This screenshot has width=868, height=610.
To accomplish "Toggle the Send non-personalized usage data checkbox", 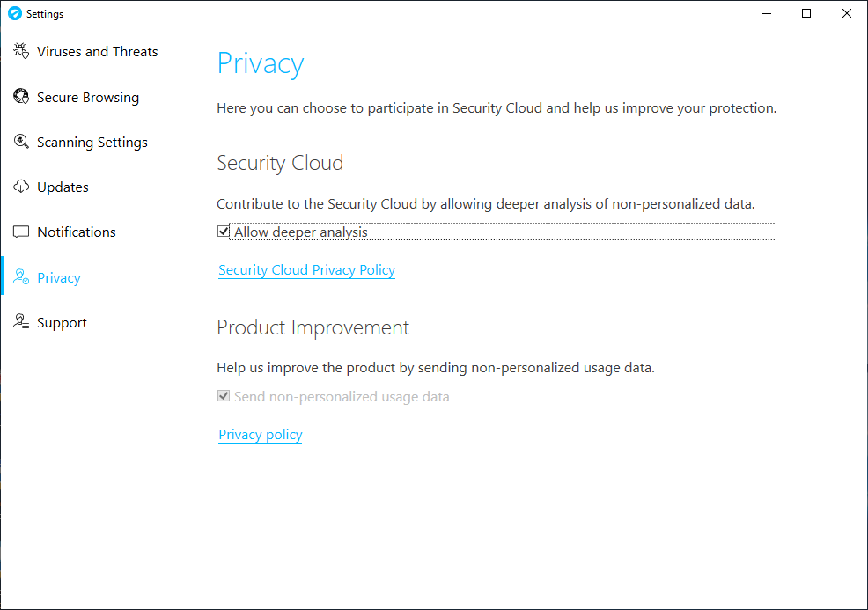I will [224, 396].
